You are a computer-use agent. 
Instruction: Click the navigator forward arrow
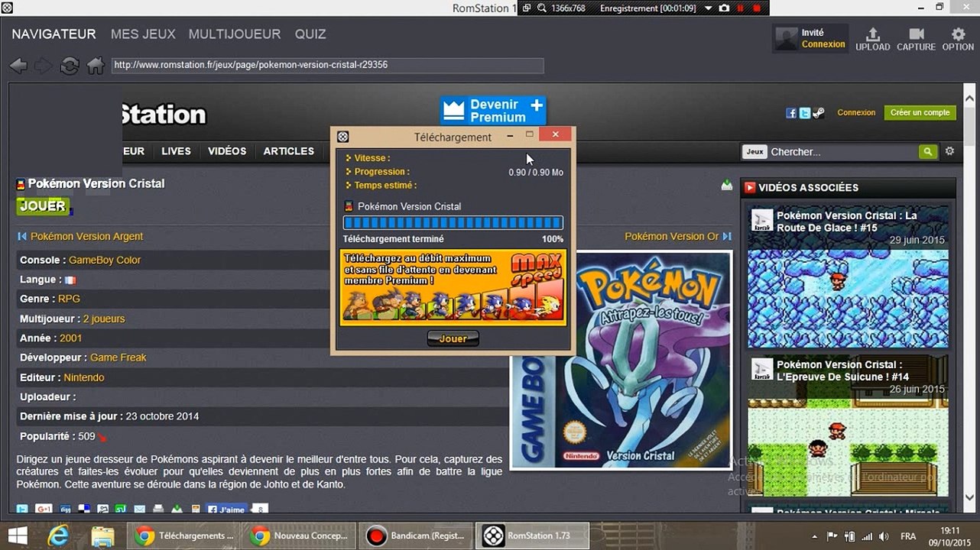click(x=44, y=66)
